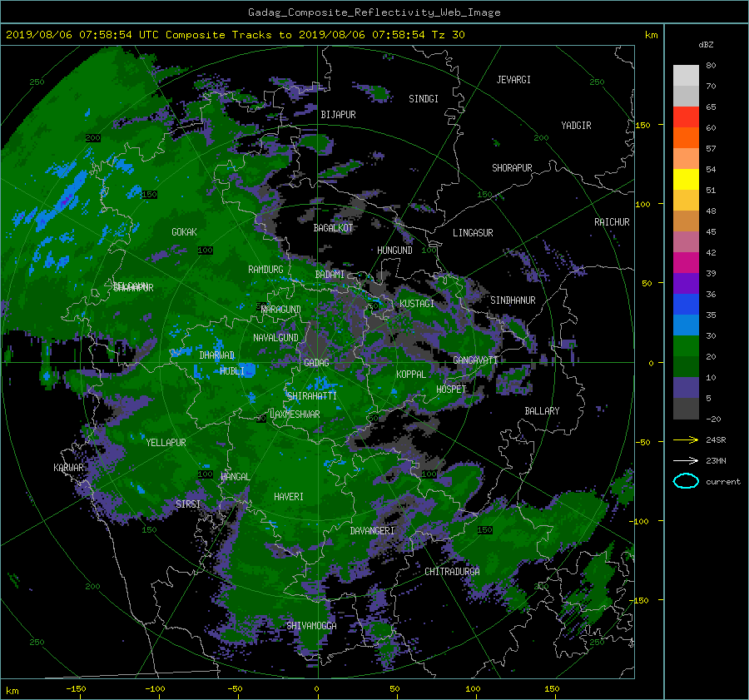Screen dimensions: 749x700
Task: Click the KUSTAGI city label
Action: [417, 304]
